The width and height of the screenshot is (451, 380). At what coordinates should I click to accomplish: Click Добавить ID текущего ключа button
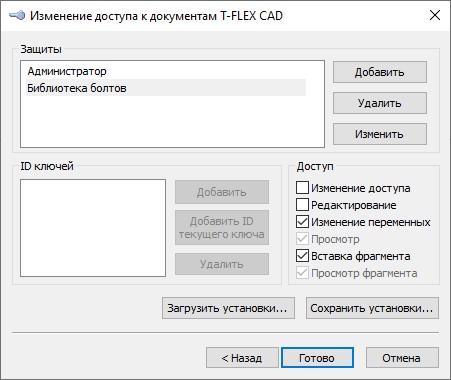[222, 227]
